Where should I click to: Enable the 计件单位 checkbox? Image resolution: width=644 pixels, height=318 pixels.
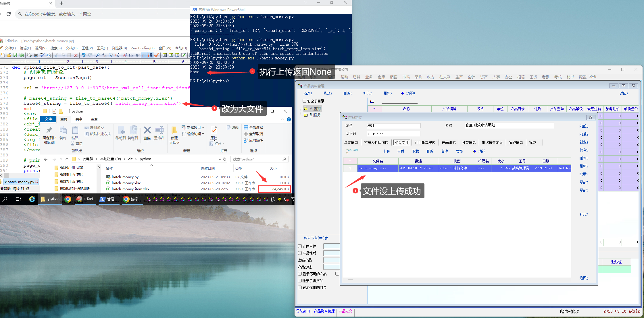pyautogui.click(x=300, y=246)
